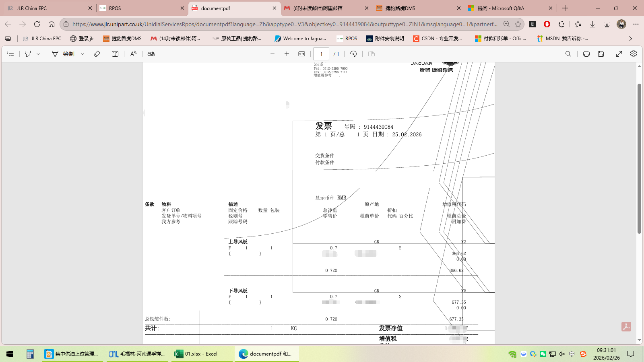Open the 附件安装说明 bookmark
Image resolution: width=644 pixels, height=362 pixels.
pyautogui.click(x=385, y=39)
